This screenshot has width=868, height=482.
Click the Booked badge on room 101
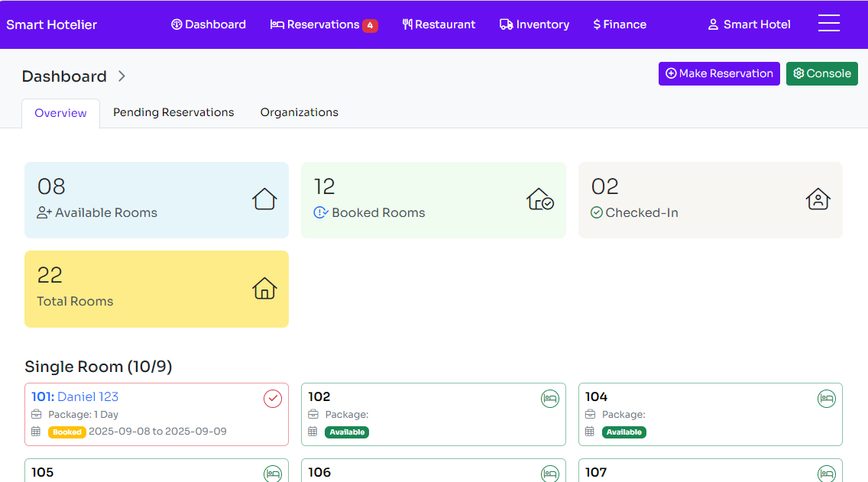[67, 432]
